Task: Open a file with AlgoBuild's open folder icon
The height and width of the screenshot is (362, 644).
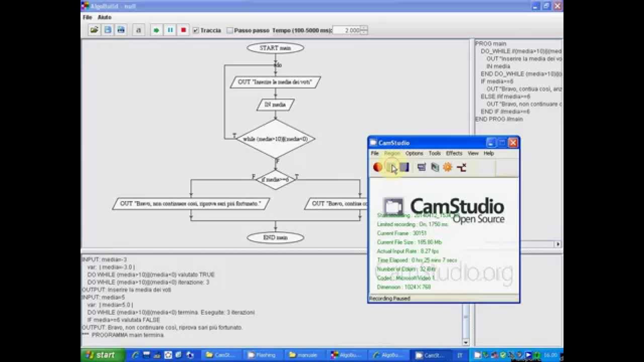Action: click(94, 30)
